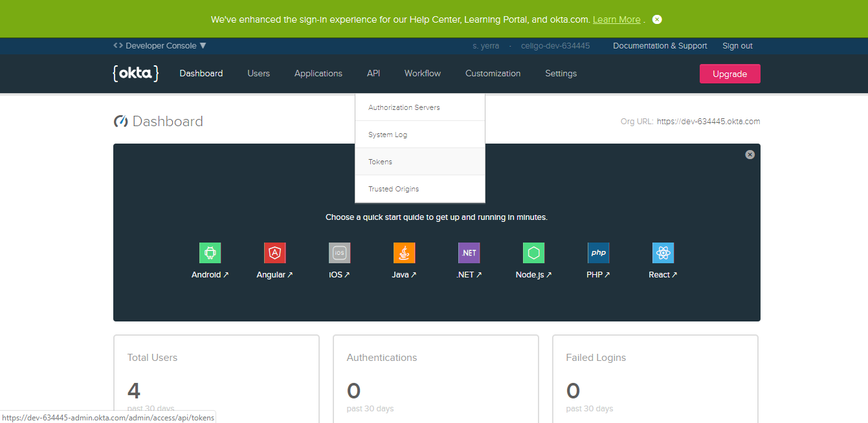Click the React quick start icon
The height and width of the screenshot is (423, 868).
tap(663, 253)
